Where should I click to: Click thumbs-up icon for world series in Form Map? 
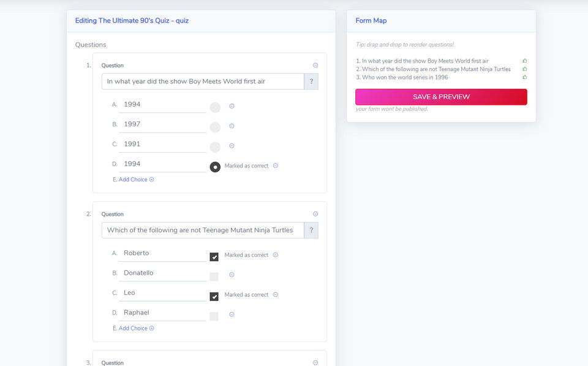525,77
